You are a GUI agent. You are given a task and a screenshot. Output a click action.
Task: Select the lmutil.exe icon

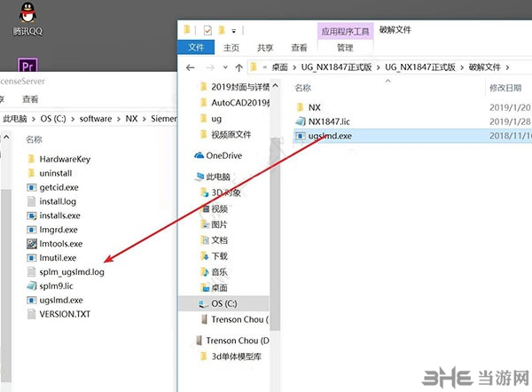[x=31, y=258]
